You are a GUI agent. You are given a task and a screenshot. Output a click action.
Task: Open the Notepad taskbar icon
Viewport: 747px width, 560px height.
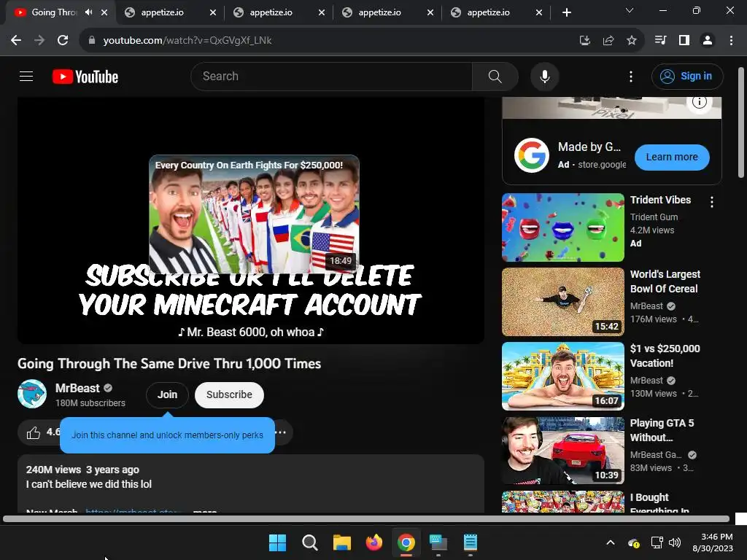click(x=471, y=542)
